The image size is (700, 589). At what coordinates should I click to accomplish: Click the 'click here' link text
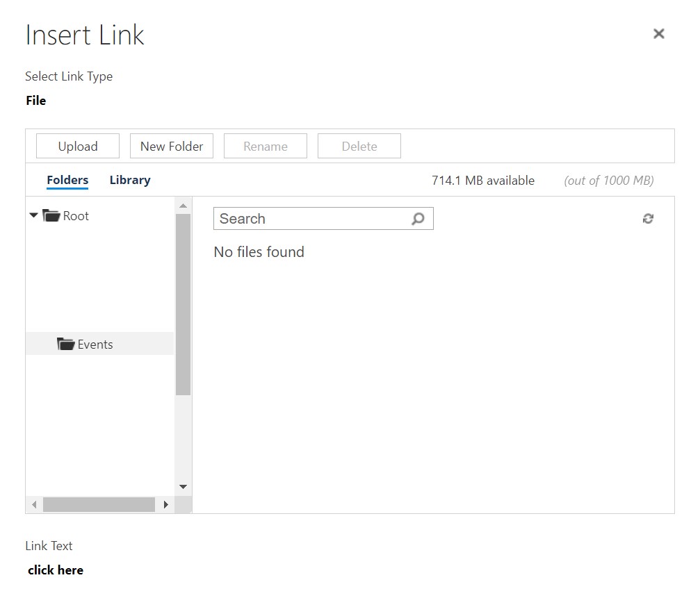point(56,570)
